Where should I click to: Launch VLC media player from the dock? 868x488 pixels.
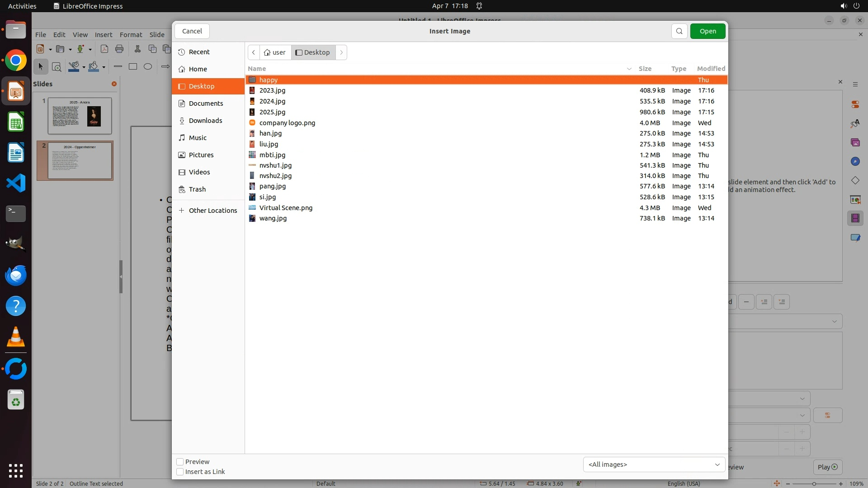pos(16,337)
